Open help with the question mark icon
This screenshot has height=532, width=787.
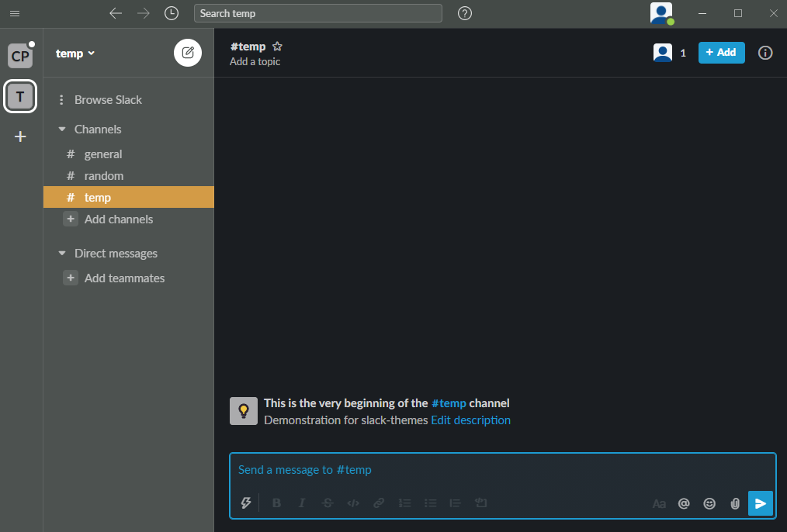465,13
